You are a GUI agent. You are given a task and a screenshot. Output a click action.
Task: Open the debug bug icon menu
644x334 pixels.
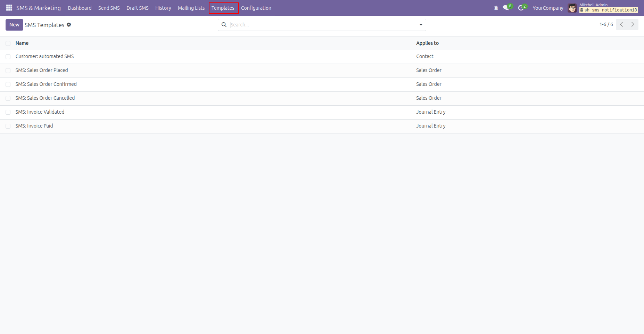click(x=496, y=8)
